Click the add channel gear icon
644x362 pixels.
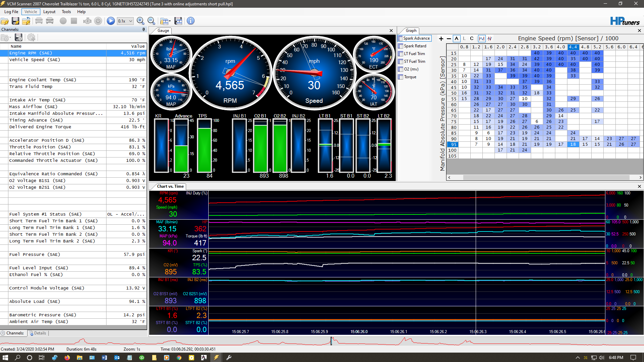31,38
